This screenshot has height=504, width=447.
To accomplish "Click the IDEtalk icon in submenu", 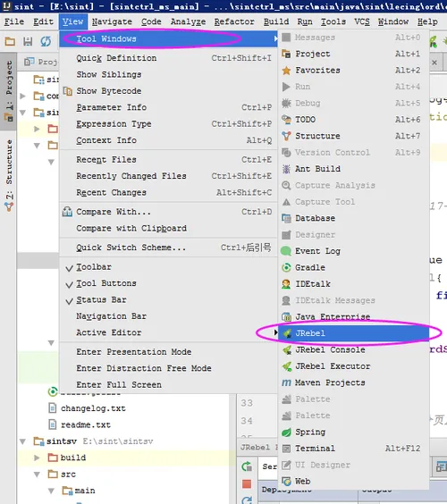I will [286, 284].
